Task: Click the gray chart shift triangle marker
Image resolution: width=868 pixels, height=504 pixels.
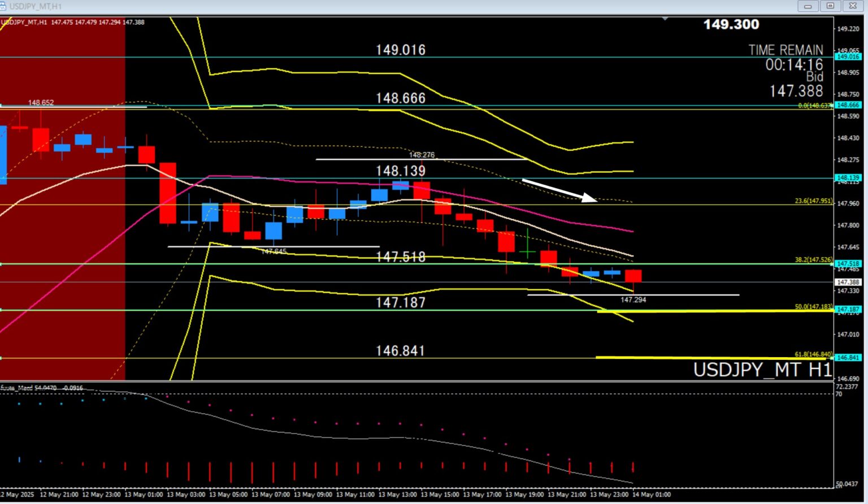Action: pyautogui.click(x=665, y=19)
